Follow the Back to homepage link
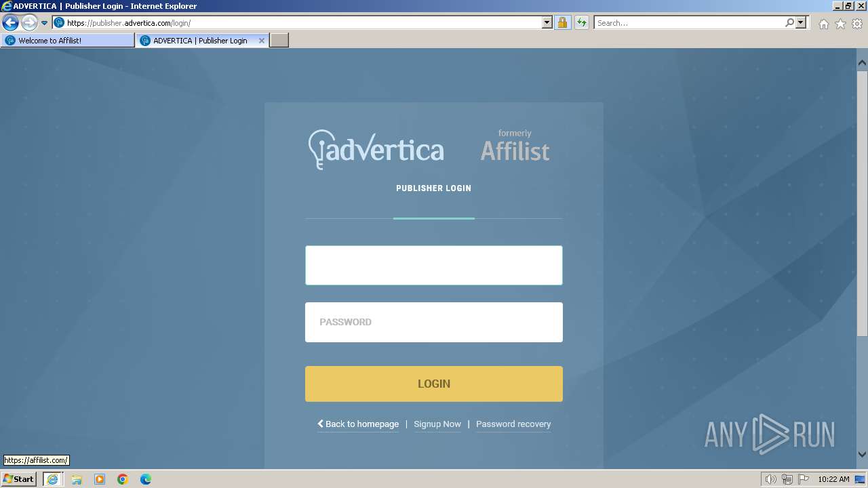Screen dimensions: 868x488 358,424
